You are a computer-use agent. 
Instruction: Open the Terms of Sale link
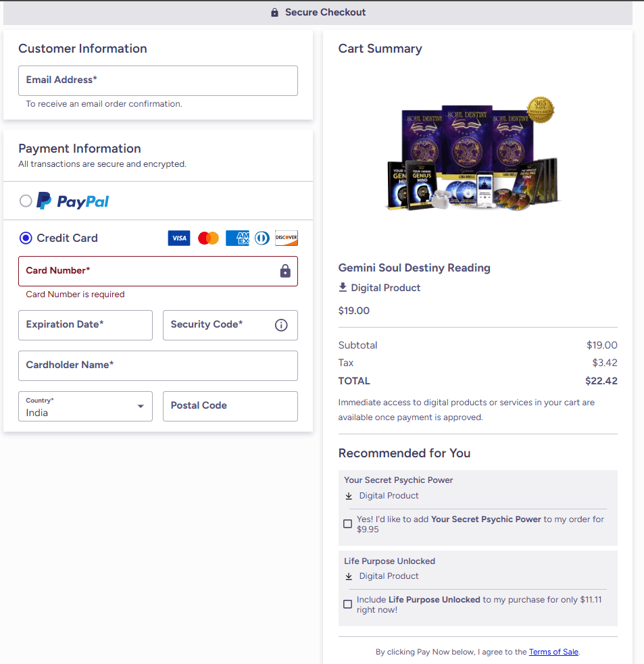[x=553, y=652]
